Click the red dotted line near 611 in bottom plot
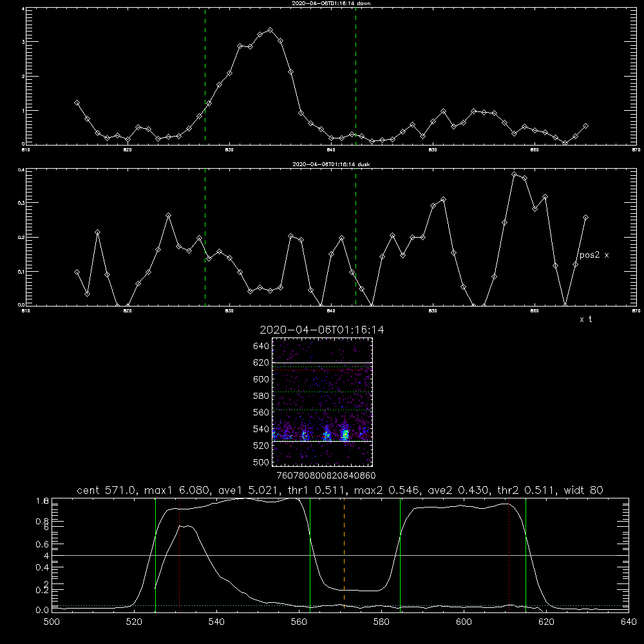Screen dimensions: 644x644 (x=509, y=554)
